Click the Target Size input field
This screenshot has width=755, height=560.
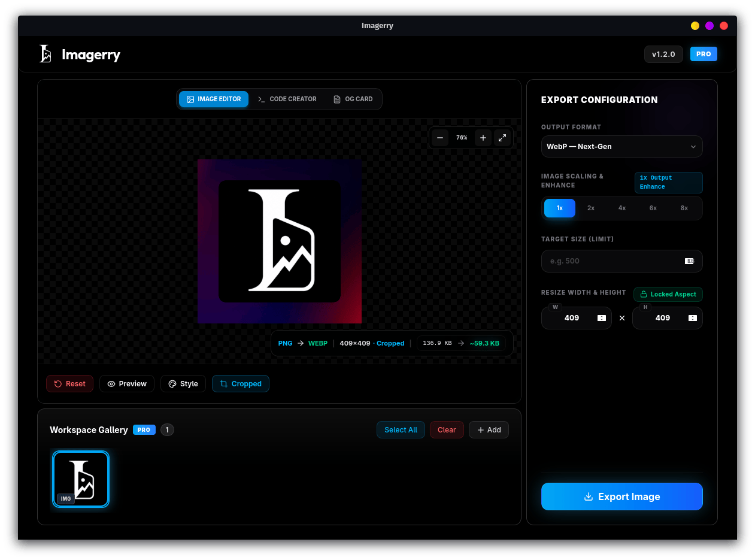(622, 261)
